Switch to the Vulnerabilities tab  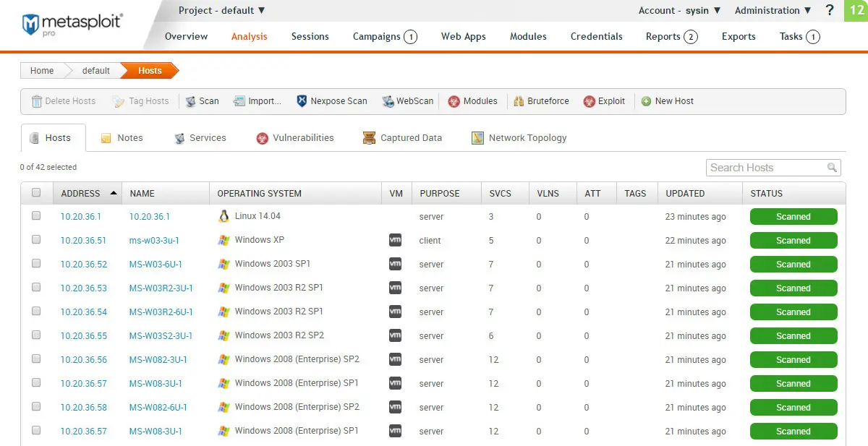302,137
